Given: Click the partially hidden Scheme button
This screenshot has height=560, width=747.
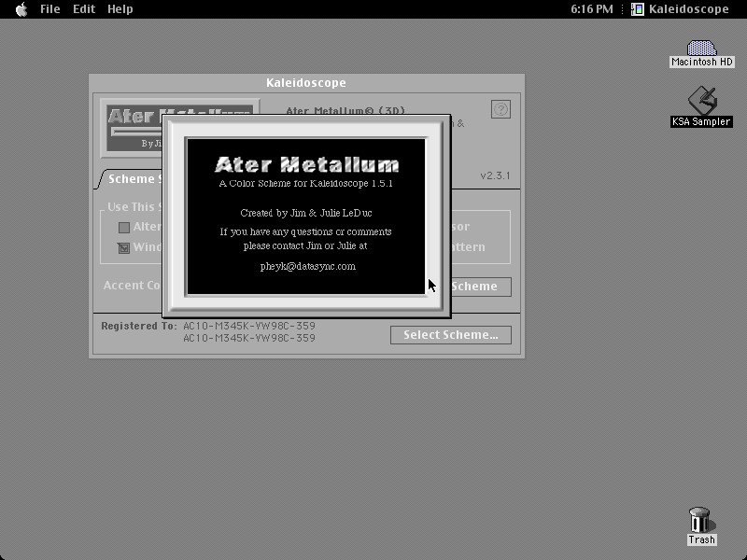Looking at the screenshot, I should tap(481, 287).
